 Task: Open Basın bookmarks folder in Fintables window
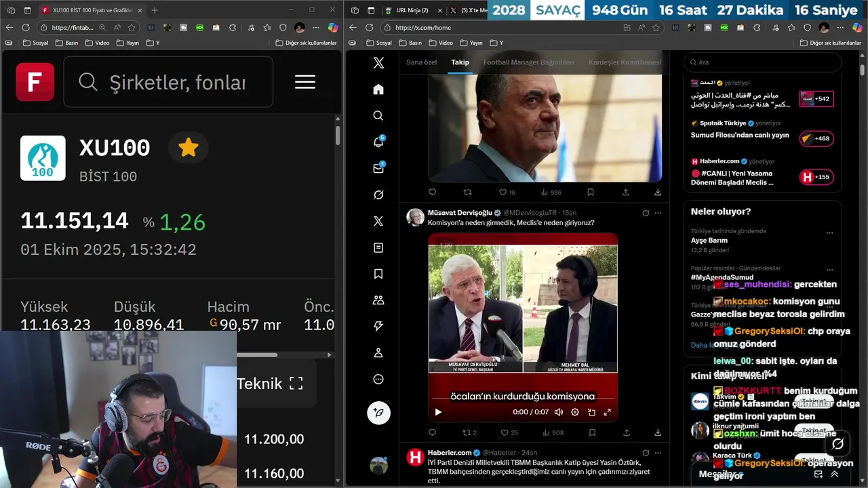point(68,43)
